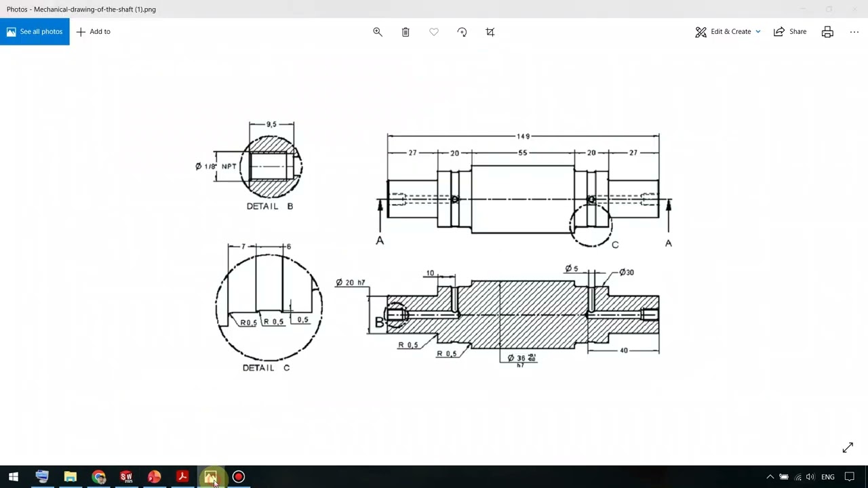Show hidden system tray icons
The width and height of the screenshot is (868, 488).
click(770, 477)
